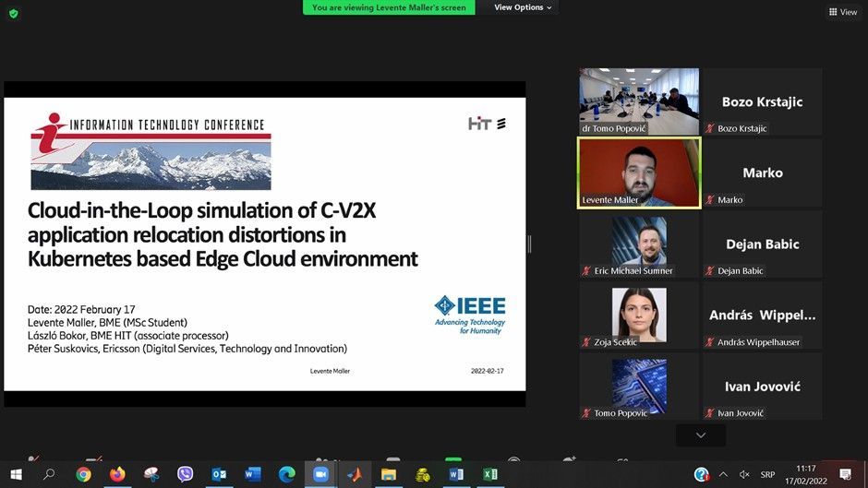Select Levente Maller's video tile

click(x=639, y=173)
